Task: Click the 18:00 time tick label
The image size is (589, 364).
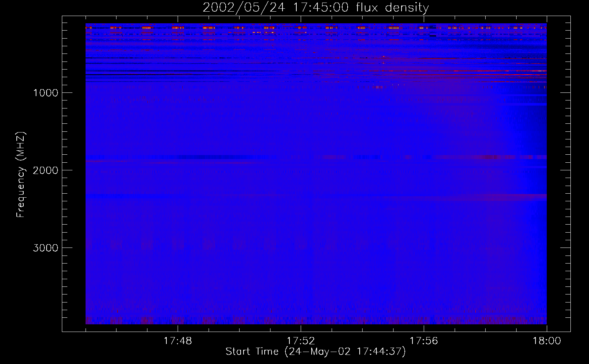Action: [547, 341]
